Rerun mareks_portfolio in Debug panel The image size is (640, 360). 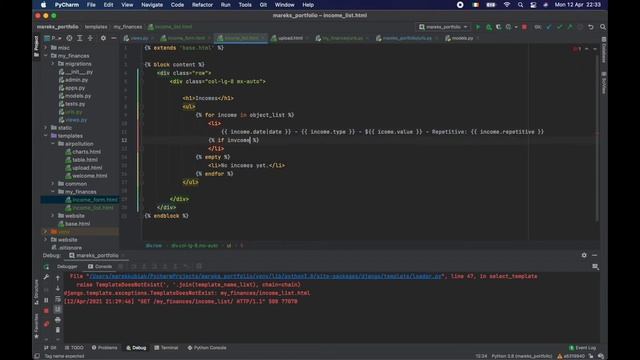coord(46,267)
